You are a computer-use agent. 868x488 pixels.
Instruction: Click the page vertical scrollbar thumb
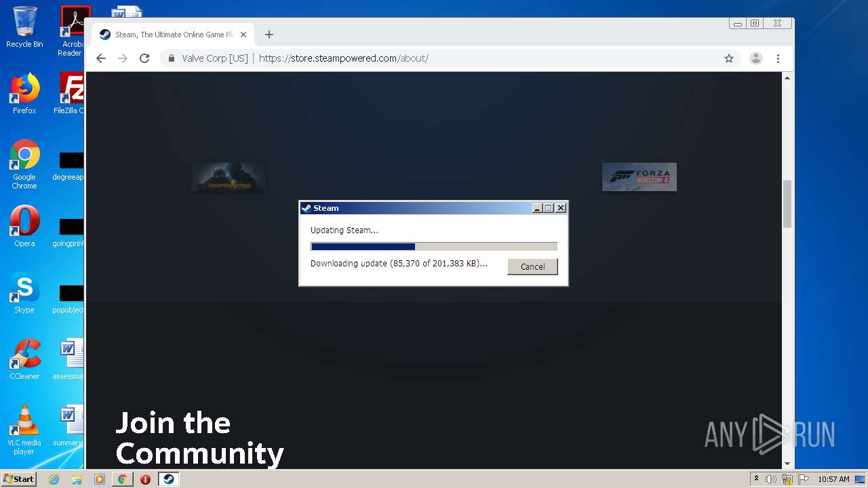pyautogui.click(x=787, y=203)
